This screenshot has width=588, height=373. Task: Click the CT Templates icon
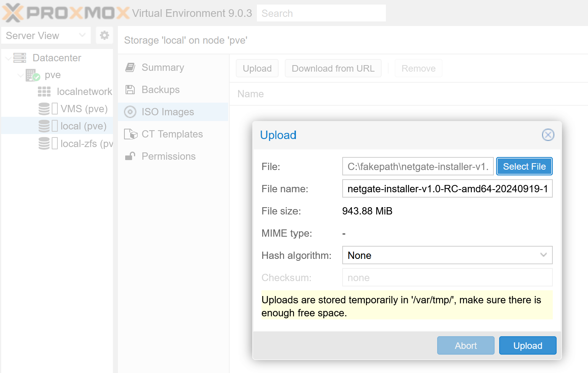point(131,134)
